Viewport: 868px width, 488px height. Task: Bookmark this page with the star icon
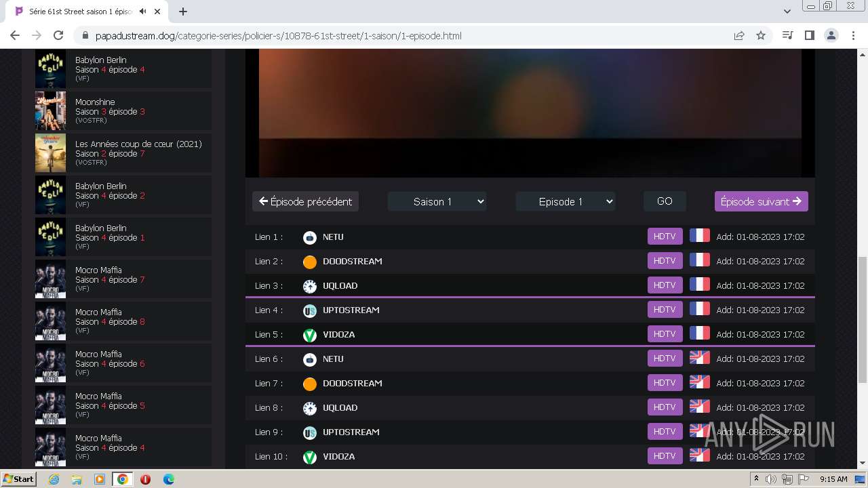click(761, 35)
